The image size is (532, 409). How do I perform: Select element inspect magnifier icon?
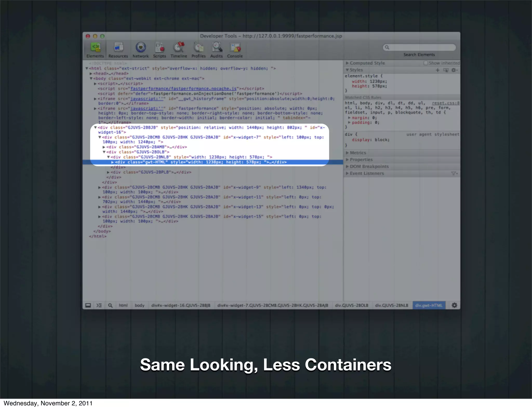110,305
